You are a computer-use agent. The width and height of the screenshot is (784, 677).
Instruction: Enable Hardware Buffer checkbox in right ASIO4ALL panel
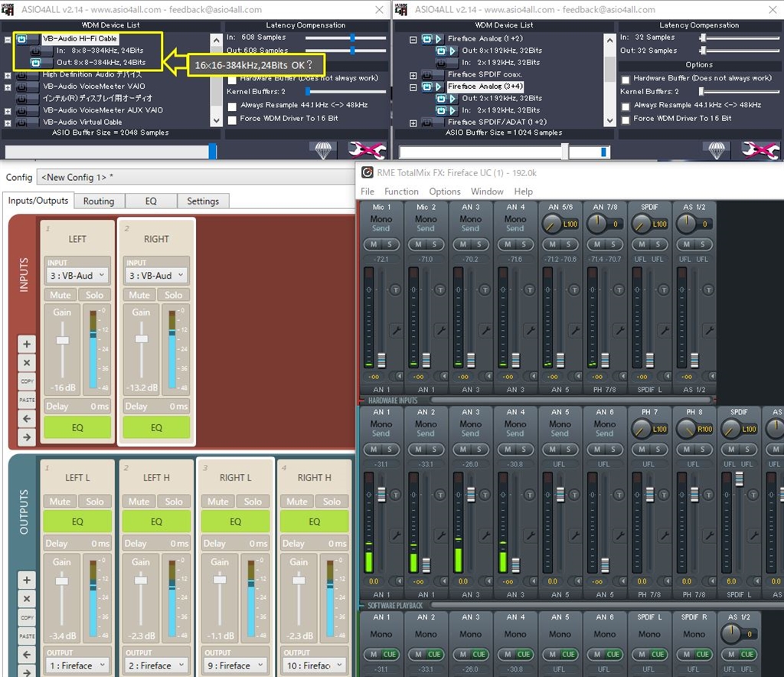point(626,78)
